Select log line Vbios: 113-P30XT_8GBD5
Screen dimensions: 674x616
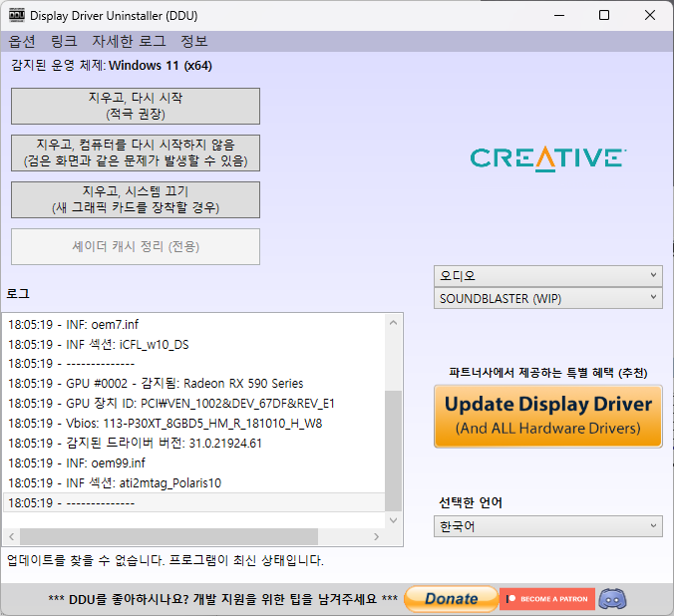pos(193,424)
